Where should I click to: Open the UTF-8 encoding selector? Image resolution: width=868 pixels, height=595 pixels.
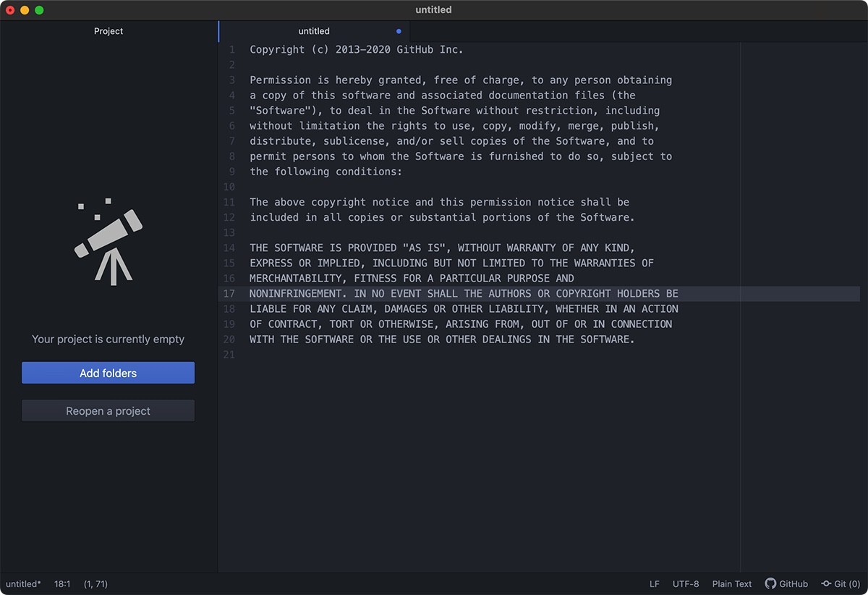point(685,583)
